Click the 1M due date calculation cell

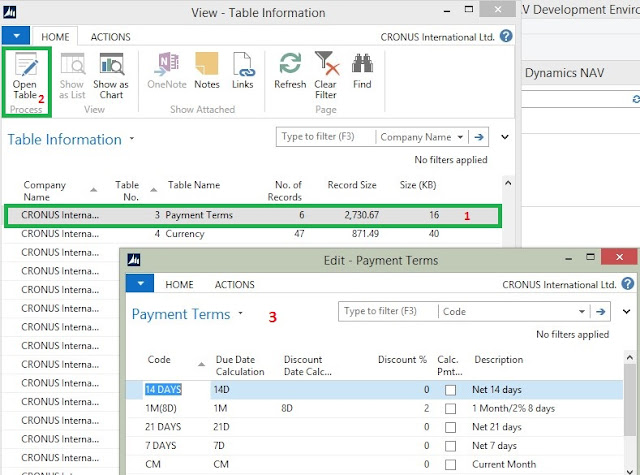coord(220,408)
